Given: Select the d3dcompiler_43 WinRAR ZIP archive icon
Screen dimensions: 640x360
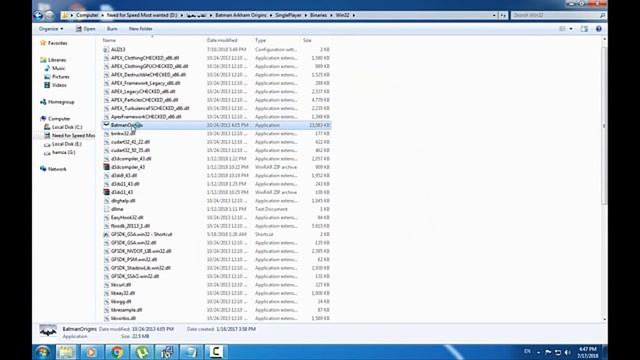Looking at the screenshot, I should point(106,167).
